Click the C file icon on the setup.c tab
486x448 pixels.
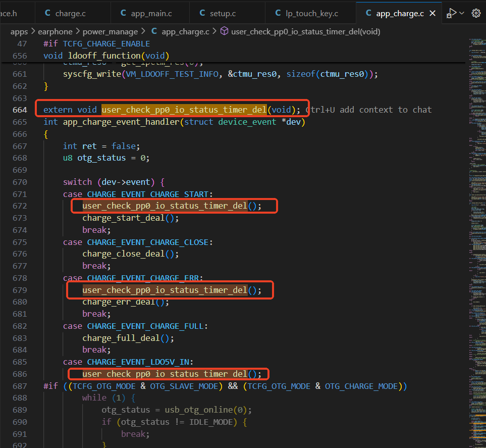coord(202,13)
